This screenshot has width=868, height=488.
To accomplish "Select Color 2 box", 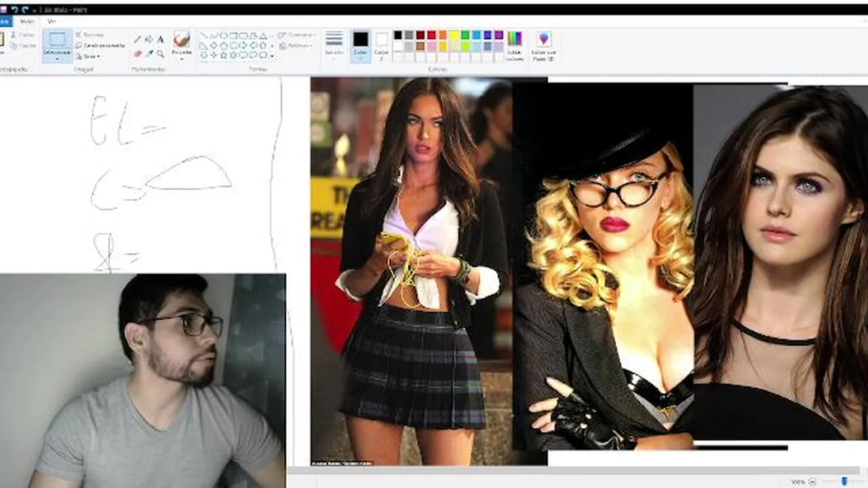I will click(382, 45).
